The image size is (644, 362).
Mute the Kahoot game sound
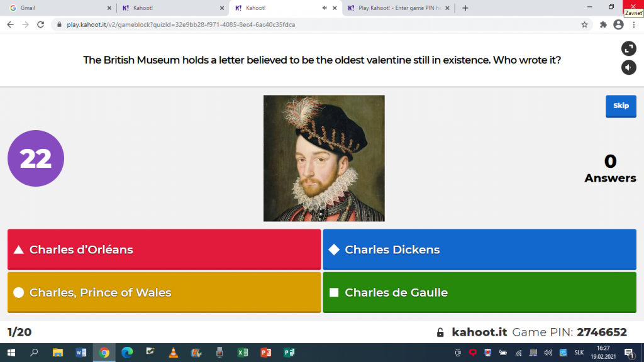click(628, 67)
